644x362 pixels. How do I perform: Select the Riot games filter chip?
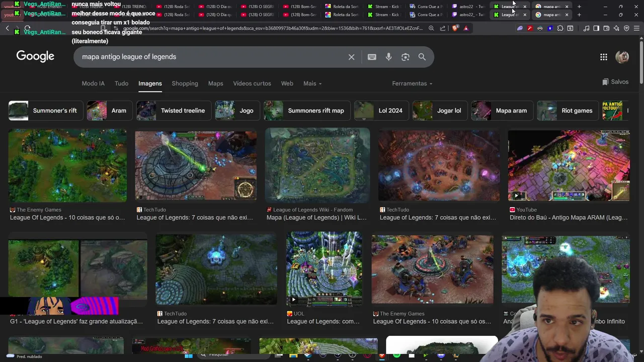click(567, 111)
